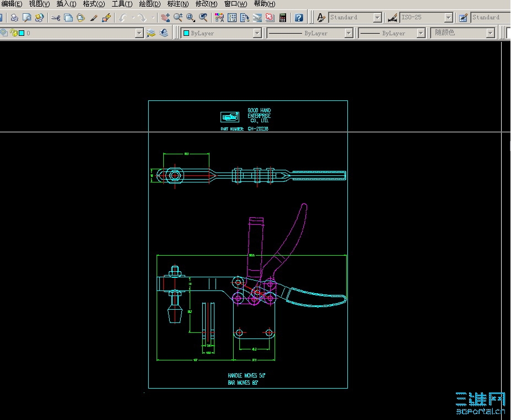Expand the ISO-25 dimension style dropdown
Viewport: 511px width, 420px height.
coord(448,18)
